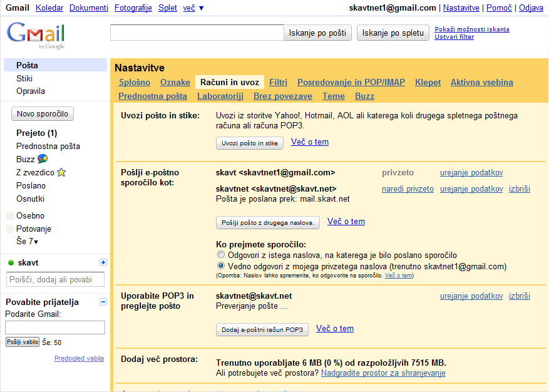Click the yellow star icon beside Z zvezdico

tap(61, 172)
